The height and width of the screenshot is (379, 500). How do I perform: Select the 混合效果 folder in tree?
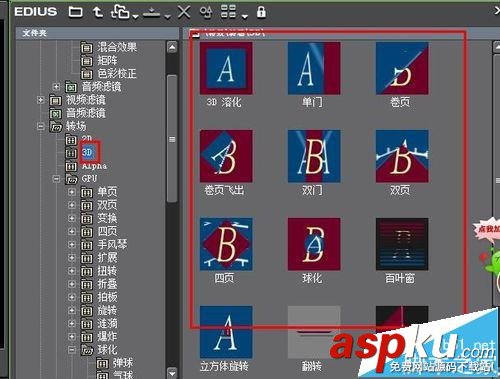[109, 47]
